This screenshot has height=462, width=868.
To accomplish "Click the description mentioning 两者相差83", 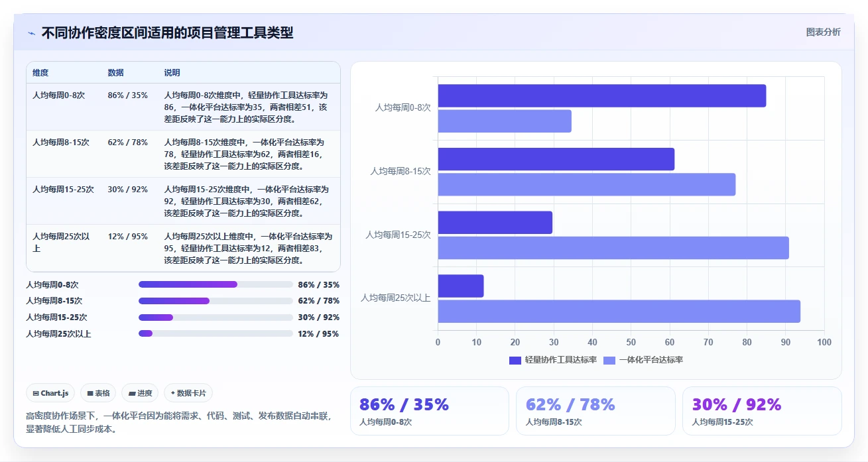I will [x=247, y=249].
